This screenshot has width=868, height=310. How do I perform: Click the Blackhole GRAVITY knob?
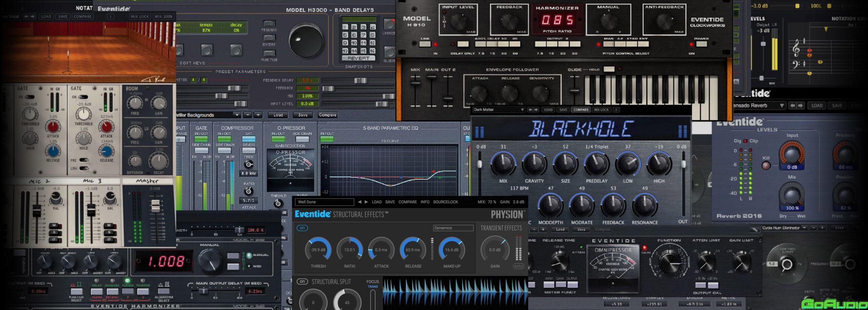(534, 164)
